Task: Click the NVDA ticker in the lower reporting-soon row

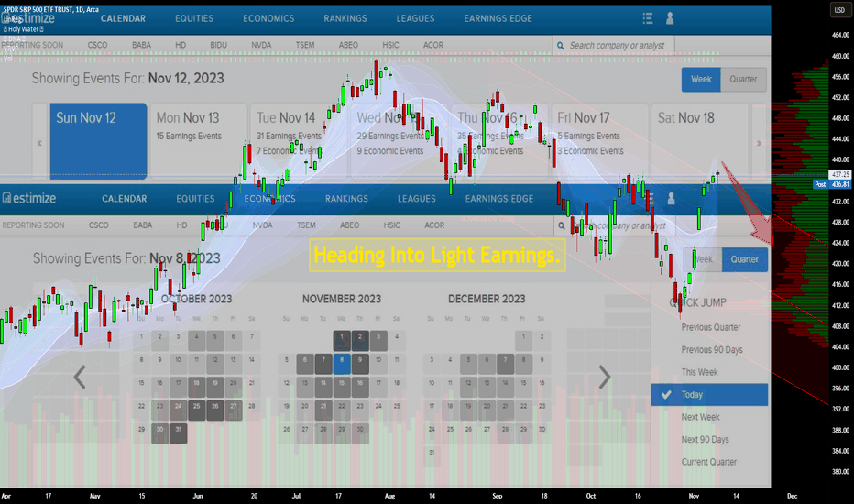Action: (x=262, y=225)
